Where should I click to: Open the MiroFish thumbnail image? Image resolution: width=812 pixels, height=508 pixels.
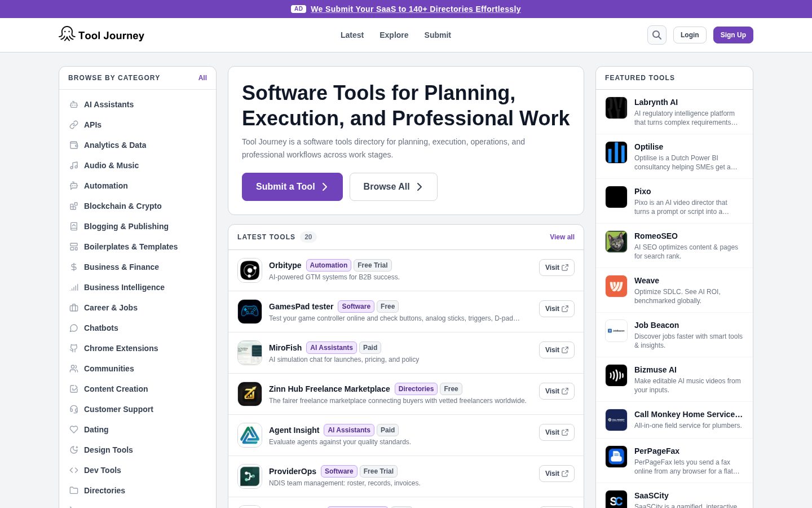coord(250,353)
